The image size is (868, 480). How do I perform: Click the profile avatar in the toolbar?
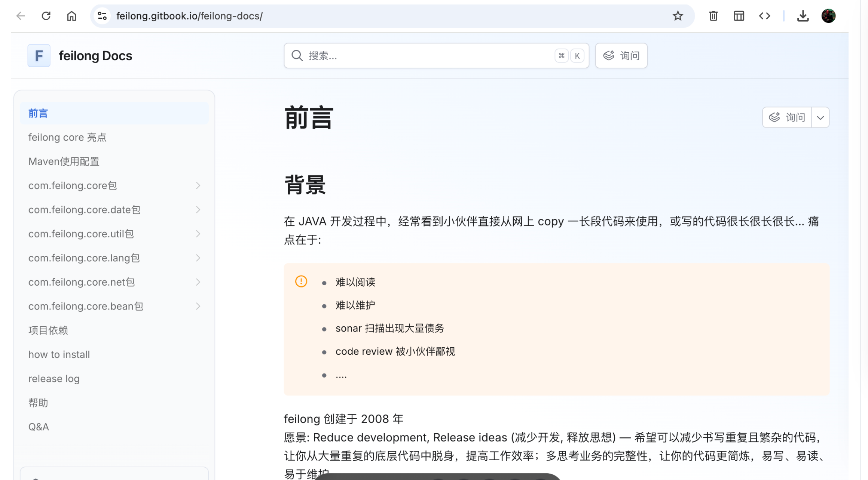pos(828,16)
